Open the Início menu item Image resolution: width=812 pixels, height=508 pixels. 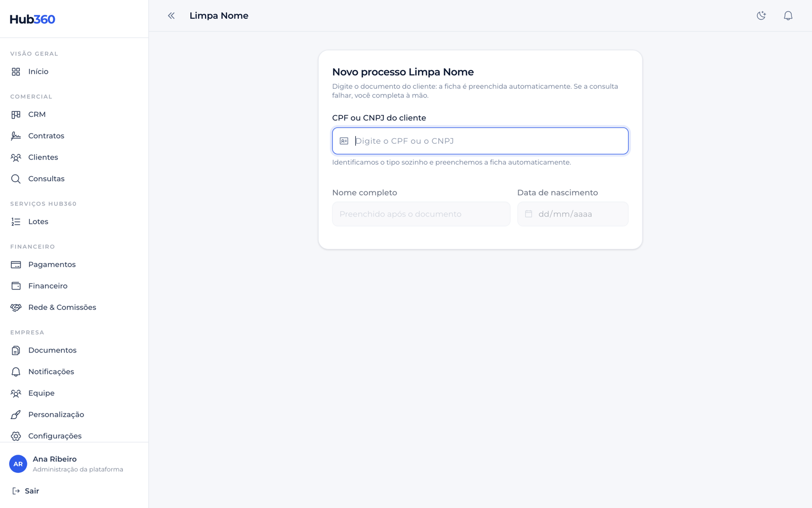pyautogui.click(x=74, y=72)
